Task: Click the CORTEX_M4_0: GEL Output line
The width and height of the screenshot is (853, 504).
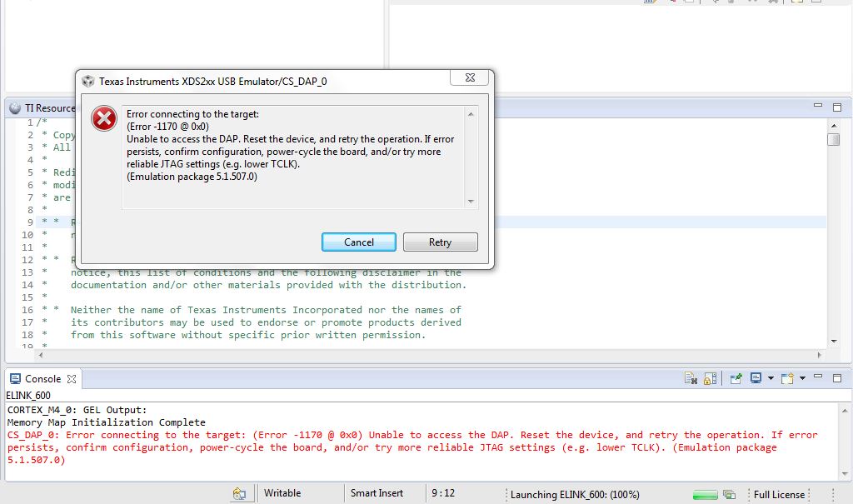Action: coord(77,410)
